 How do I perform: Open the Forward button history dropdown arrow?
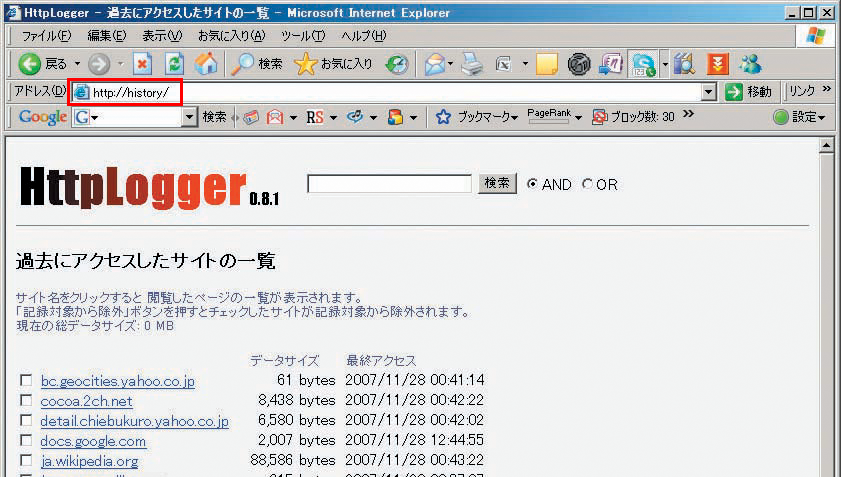tap(121, 64)
